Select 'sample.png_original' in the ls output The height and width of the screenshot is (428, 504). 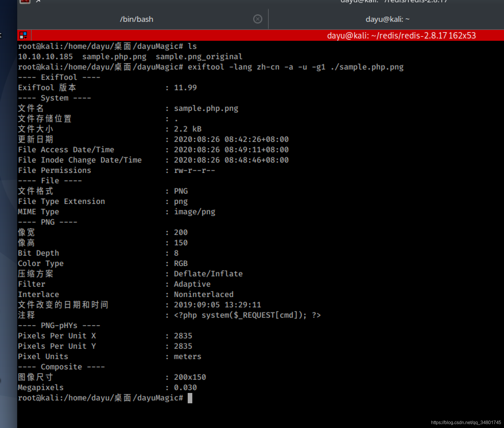pyautogui.click(x=199, y=57)
